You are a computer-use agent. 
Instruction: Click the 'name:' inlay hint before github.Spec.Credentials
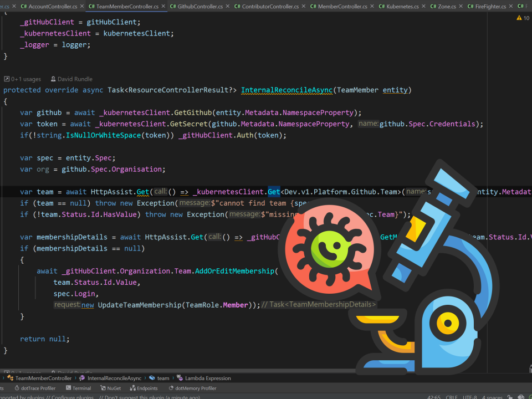[x=369, y=124]
